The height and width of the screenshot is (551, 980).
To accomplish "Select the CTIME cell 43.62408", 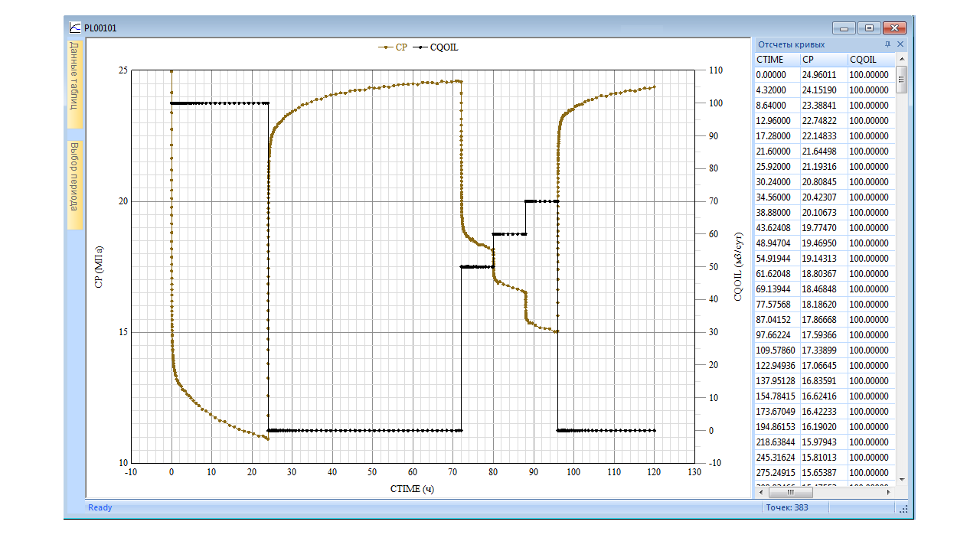I will [776, 228].
